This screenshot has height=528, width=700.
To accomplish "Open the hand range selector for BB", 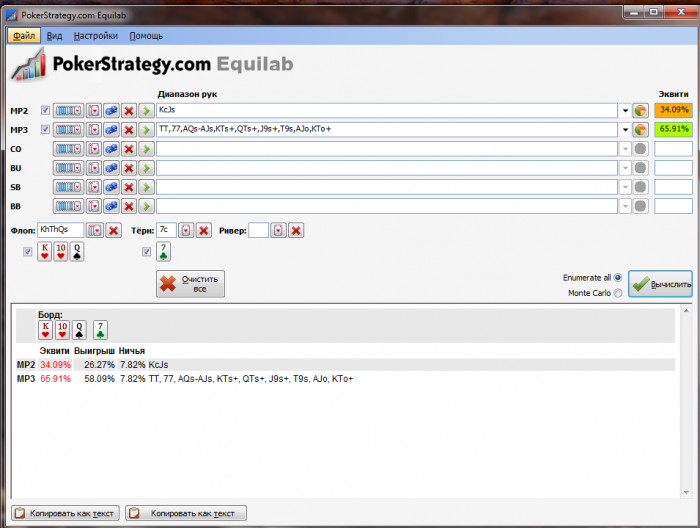I will tap(68, 206).
